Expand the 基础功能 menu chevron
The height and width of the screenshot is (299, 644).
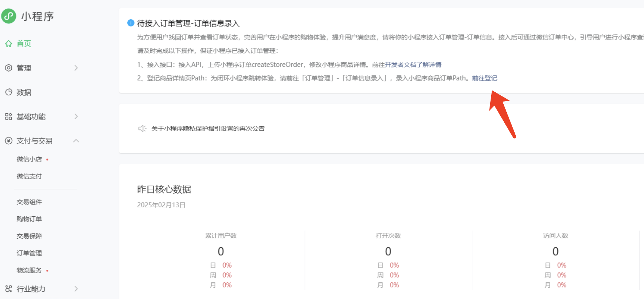[x=76, y=116]
